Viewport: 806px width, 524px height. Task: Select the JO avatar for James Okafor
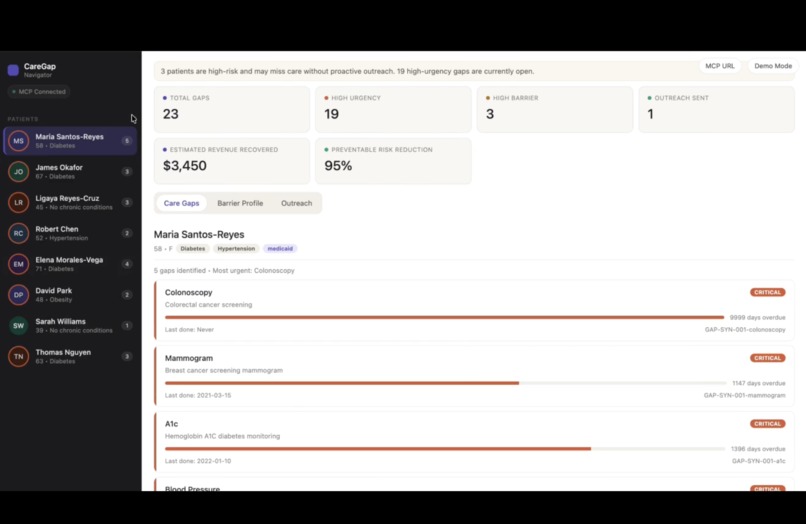click(x=19, y=172)
